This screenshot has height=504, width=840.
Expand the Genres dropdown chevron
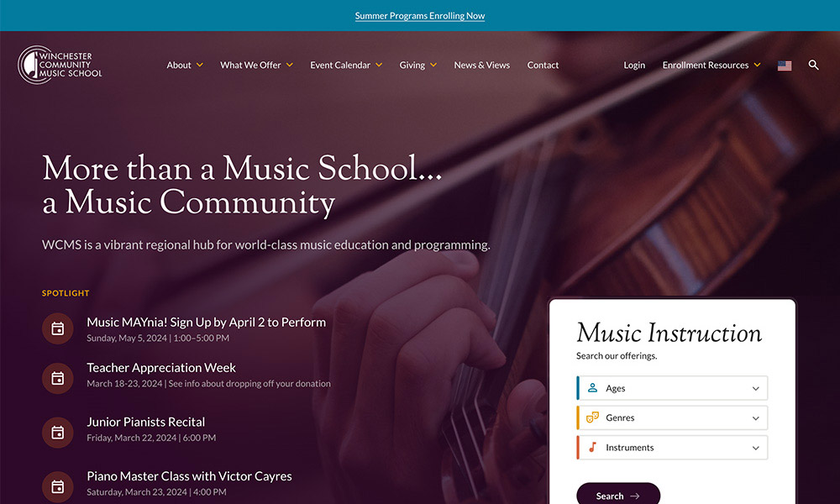(755, 418)
